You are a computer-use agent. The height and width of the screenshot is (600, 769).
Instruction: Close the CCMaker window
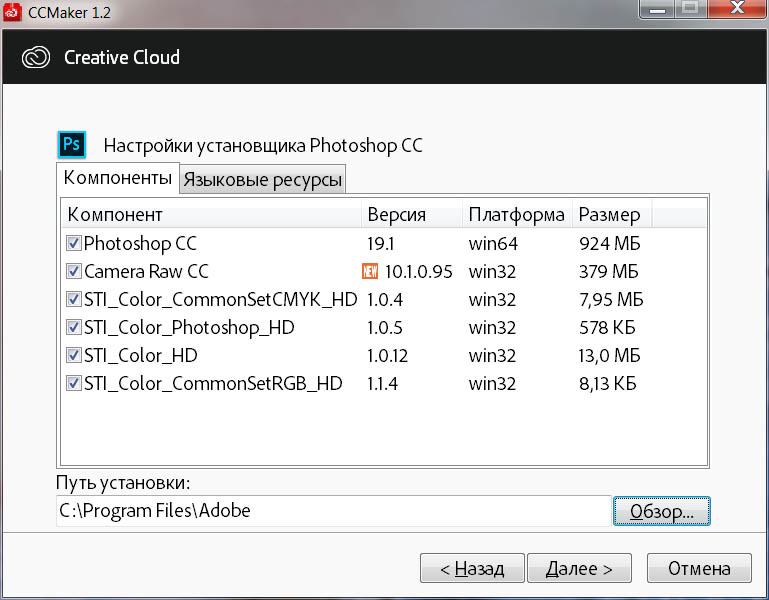point(737,9)
